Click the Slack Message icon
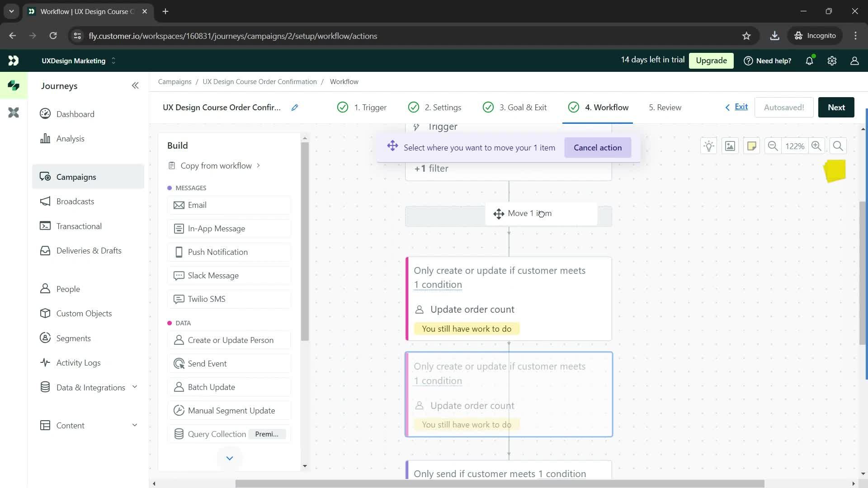Screen dimensions: 868x488 click(179, 275)
